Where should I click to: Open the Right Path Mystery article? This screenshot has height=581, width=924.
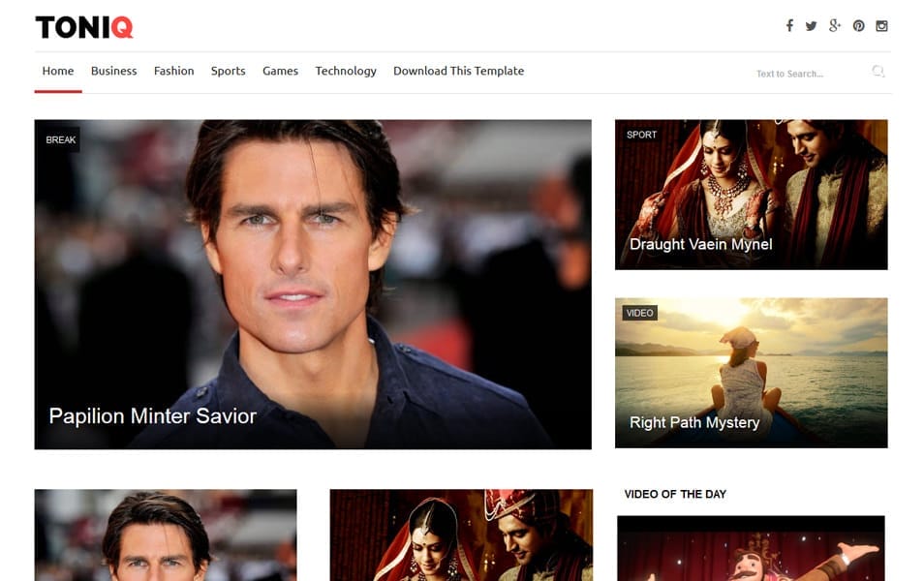coord(694,422)
